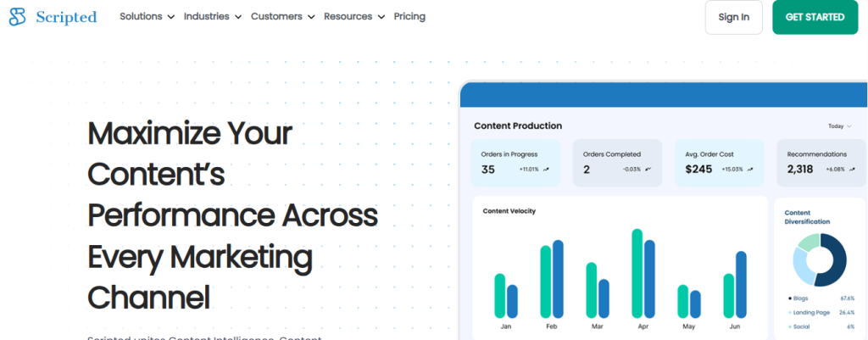Expand the Solutions dropdown chevron
Image resolution: width=868 pixels, height=340 pixels.
pos(170,17)
